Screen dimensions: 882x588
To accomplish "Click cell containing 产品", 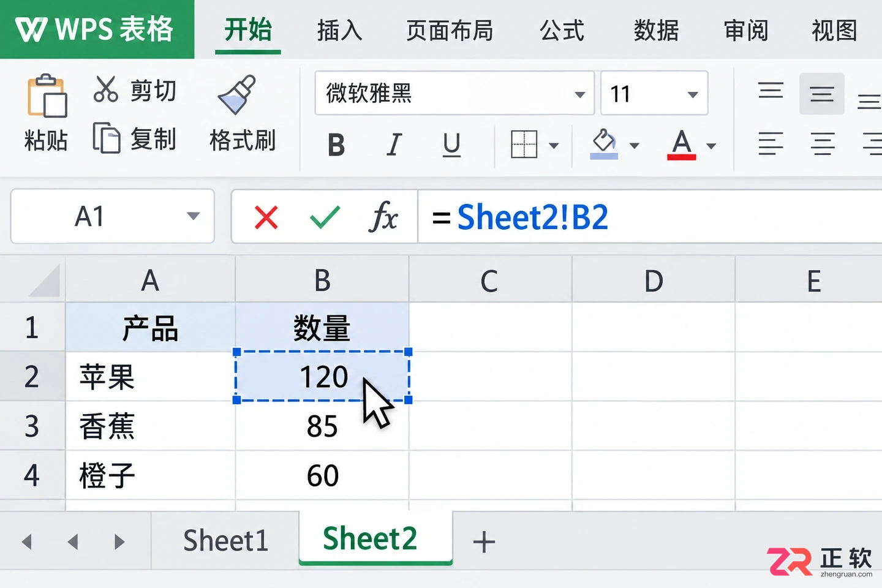I will point(150,327).
